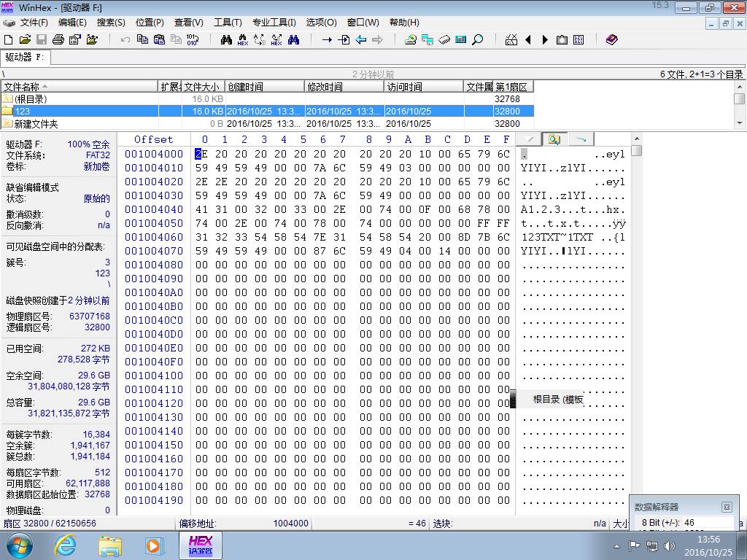Screen dimensions: 747x560
Task: Click the Save floppy disk icon
Action: click(x=42, y=39)
